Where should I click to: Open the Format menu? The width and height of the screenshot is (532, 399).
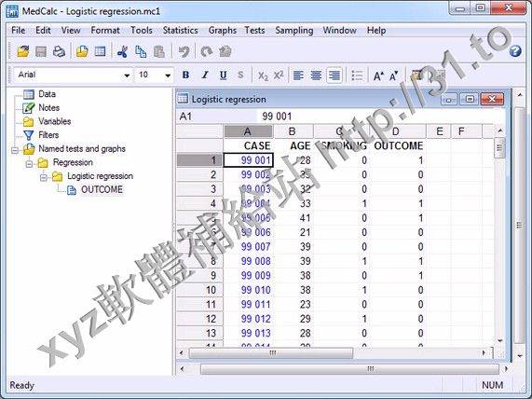(x=105, y=30)
